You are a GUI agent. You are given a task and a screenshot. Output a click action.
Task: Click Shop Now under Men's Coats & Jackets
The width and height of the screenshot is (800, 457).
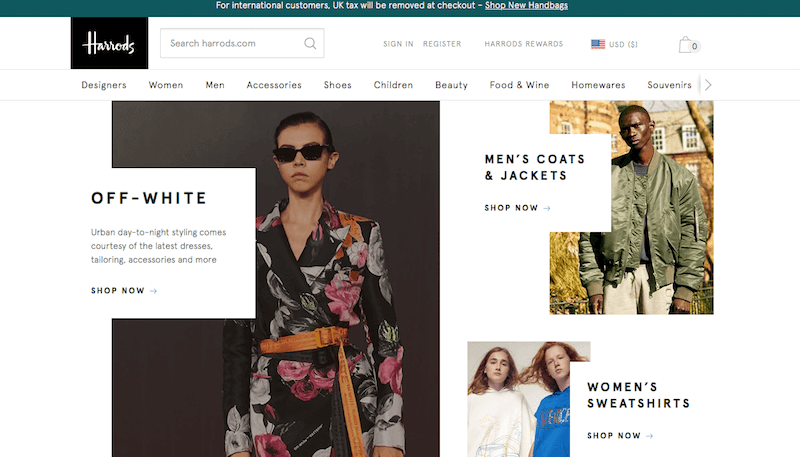coord(511,208)
